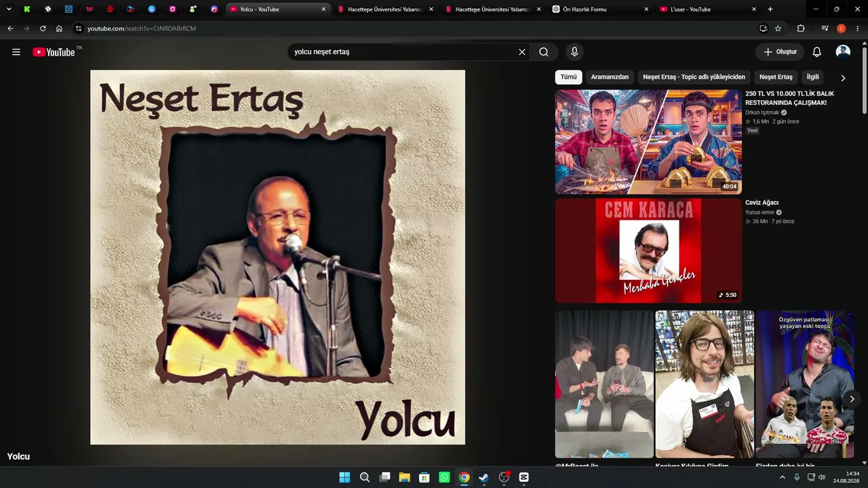Open Task View from the taskbar
Viewport: 868px width, 488px height.
384,477
